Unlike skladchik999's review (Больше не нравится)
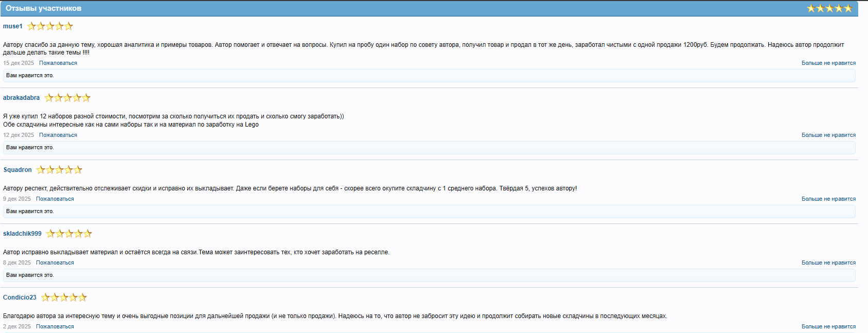The width and height of the screenshot is (868, 333). click(828, 262)
